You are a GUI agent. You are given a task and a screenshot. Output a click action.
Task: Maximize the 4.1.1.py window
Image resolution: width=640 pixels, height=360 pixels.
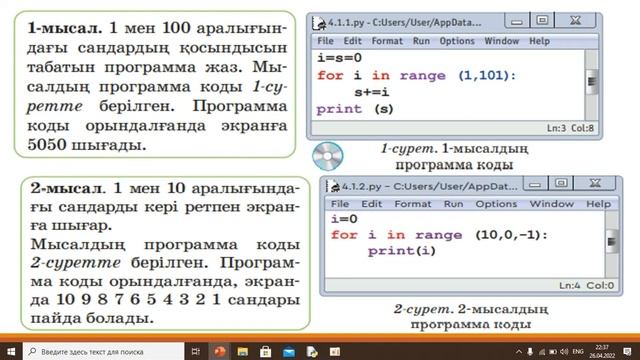[542, 20]
